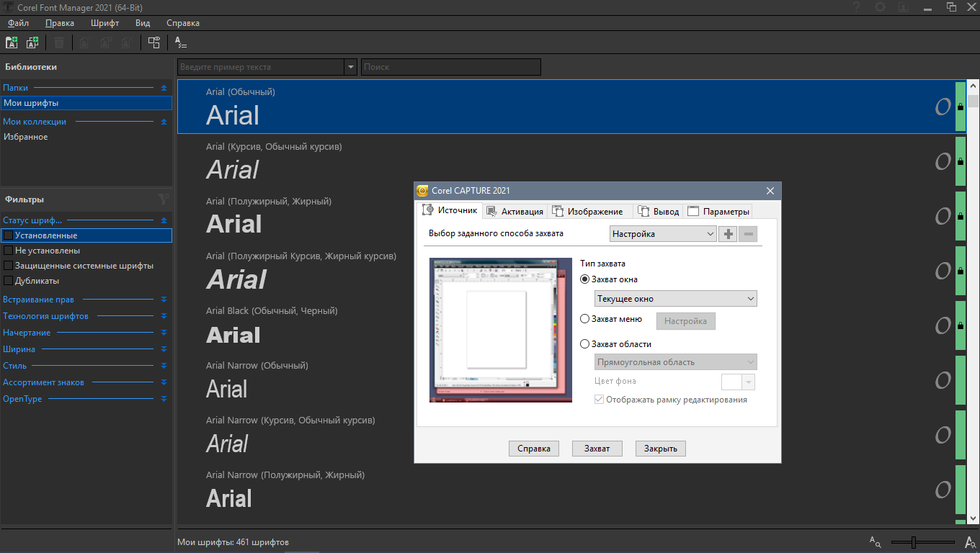This screenshot has width=980, height=553.
Task: Click the Поиск search field
Action: [x=450, y=67]
